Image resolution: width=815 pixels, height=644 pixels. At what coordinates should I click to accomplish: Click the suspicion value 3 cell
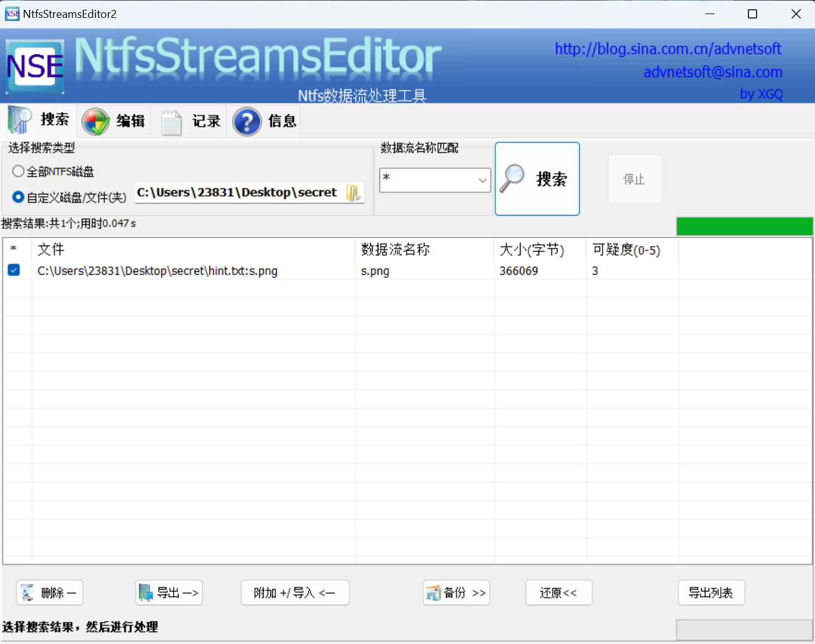[x=595, y=271]
